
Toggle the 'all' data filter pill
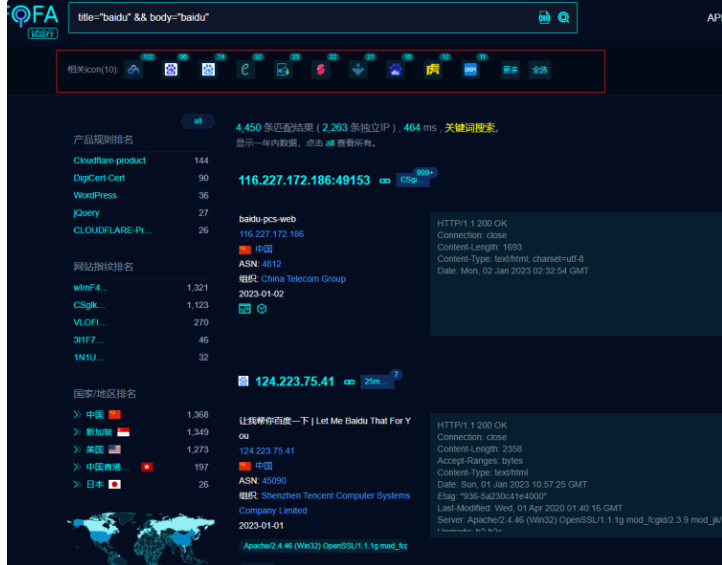[x=198, y=121]
